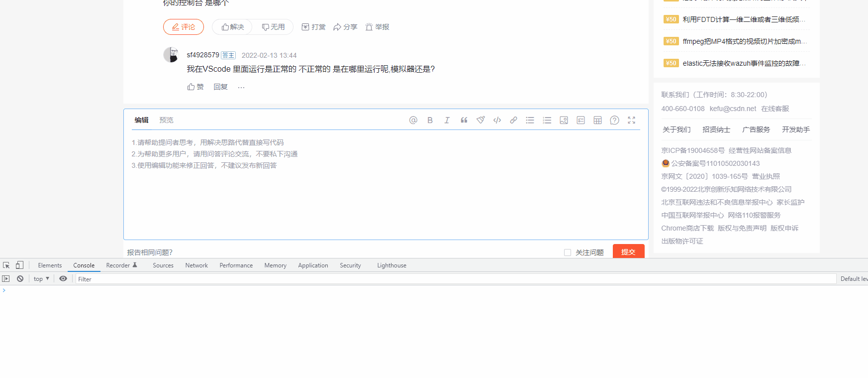Viewport: 868px width, 378px height.
Task: Insert a table in the editor
Action: tap(597, 120)
